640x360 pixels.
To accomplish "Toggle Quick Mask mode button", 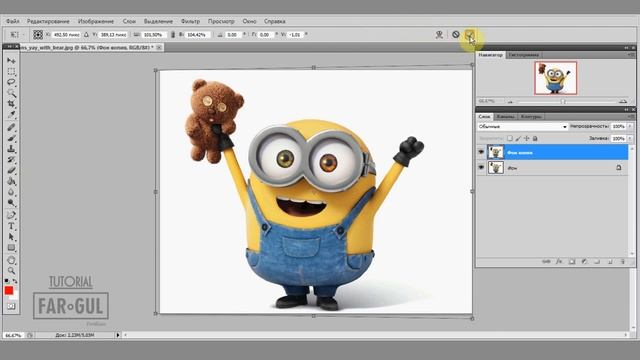I will (x=11, y=306).
